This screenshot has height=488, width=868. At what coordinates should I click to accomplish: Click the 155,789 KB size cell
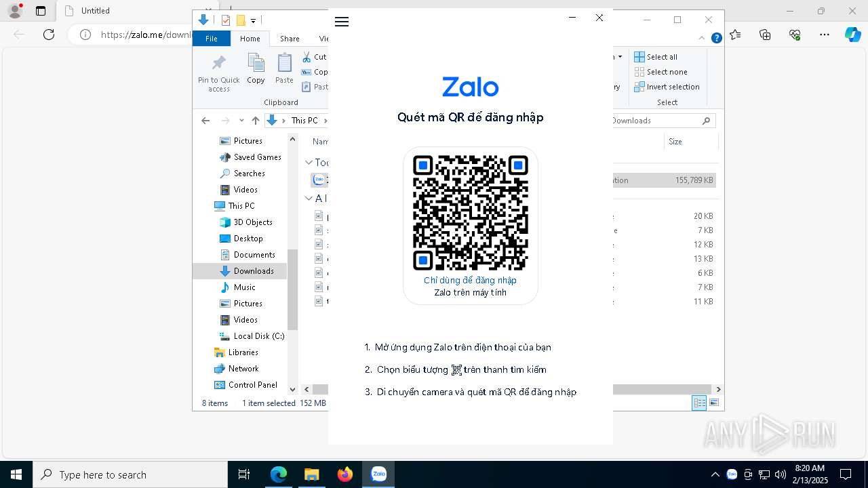694,180
